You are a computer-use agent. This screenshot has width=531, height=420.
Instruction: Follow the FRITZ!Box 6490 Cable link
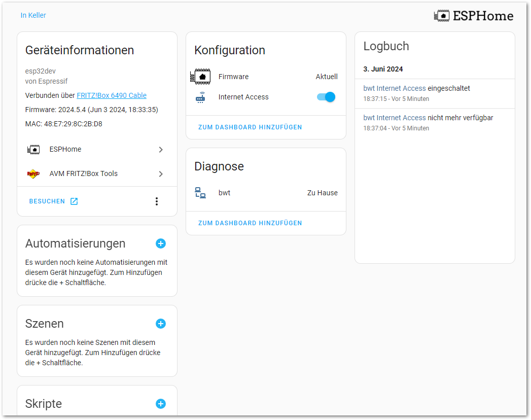pyautogui.click(x=112, y=95)
